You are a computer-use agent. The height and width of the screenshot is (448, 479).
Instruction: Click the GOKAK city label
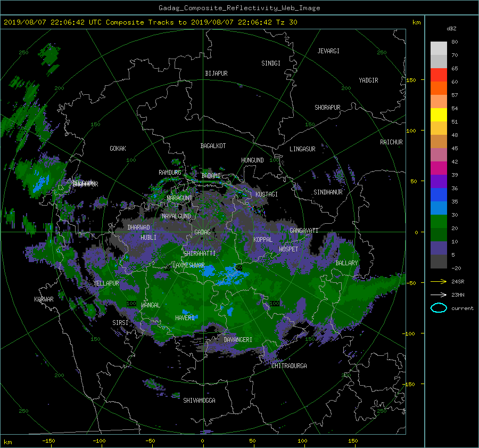pyautogui.click(x=118, y=149)
